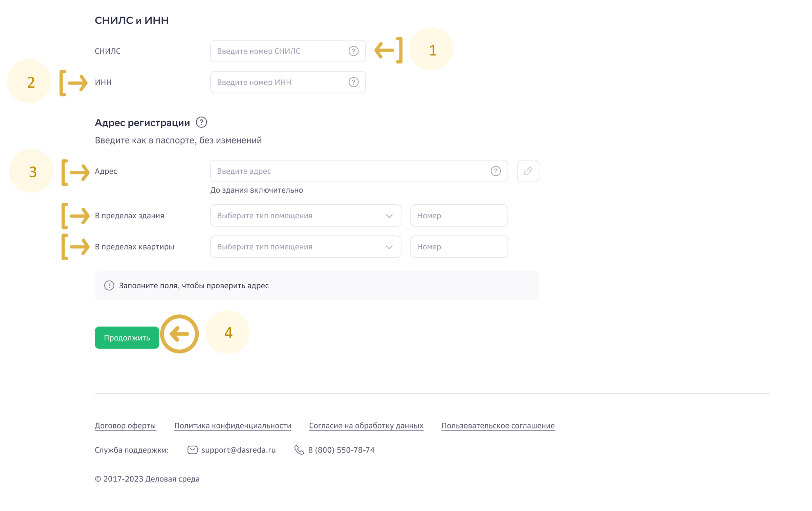Focus the ИНН number input field
This screenshot has height=511, width=812.
tap(288, 82)
